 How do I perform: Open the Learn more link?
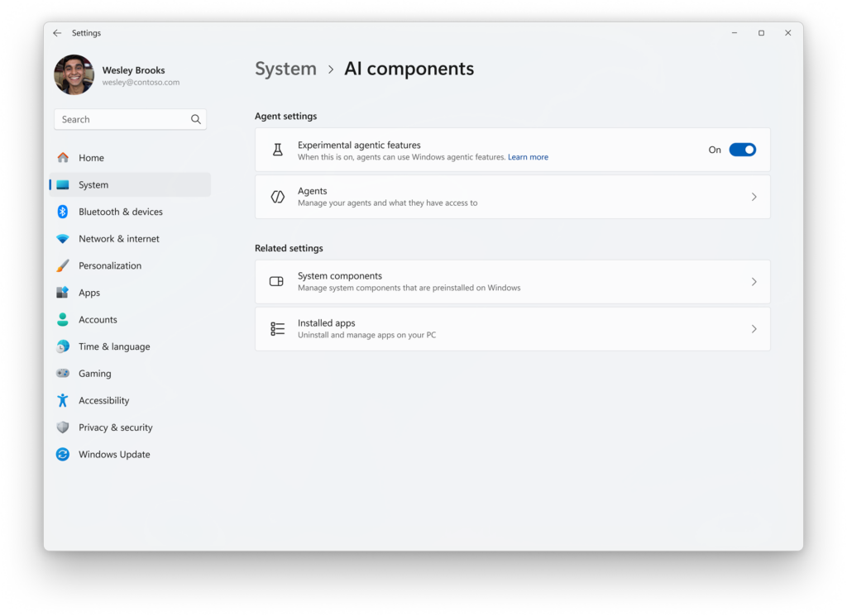point(528,156)
